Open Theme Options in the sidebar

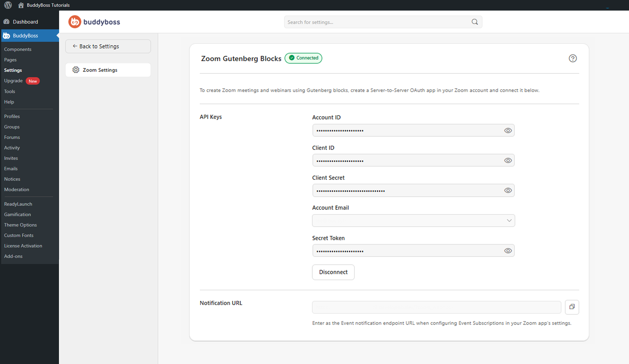(20, 225)
